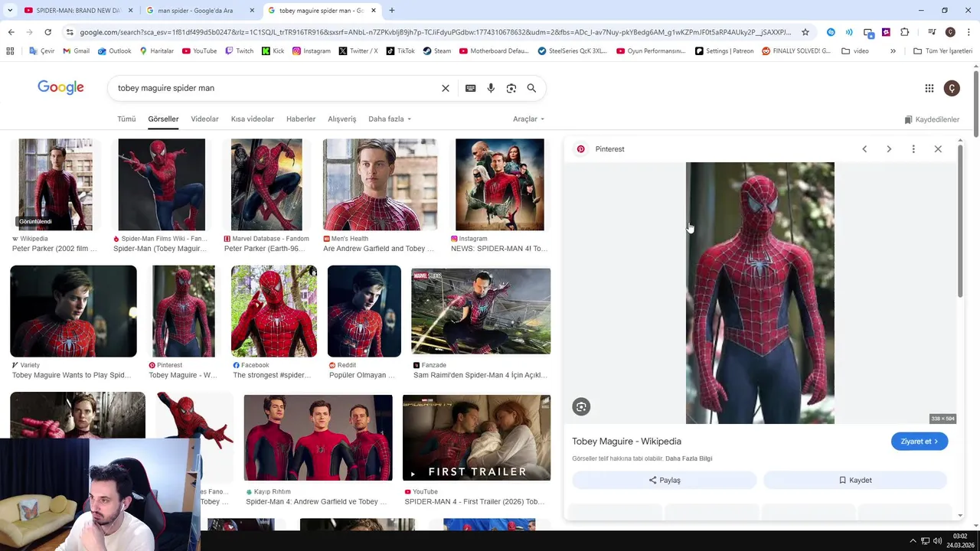Viewport: 980px width, 551px height.
Task: Open the on-screen keyboard input tool
Action: tap(470, 88)
